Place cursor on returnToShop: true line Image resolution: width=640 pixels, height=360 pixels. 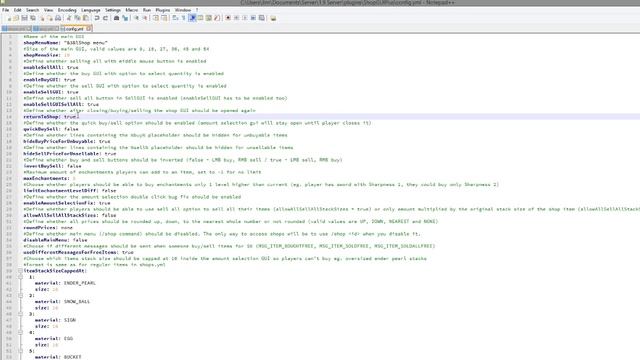pos(50,117)
